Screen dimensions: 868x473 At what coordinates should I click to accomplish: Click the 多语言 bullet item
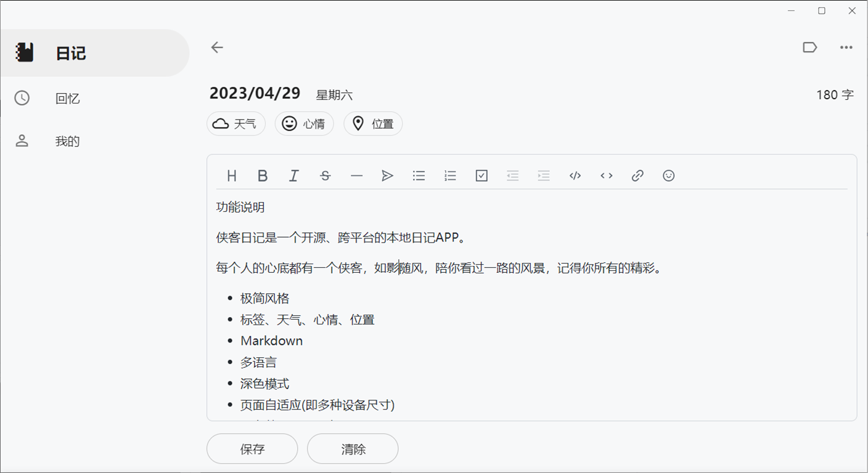pos(258,362)
